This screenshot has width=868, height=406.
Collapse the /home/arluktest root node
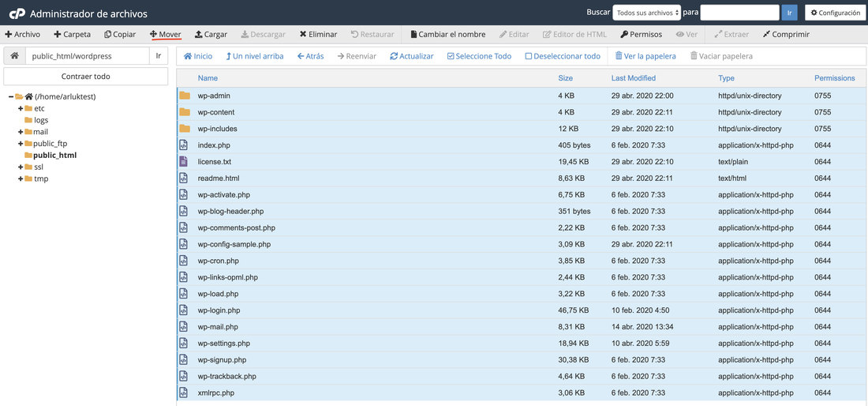[x=11, y=96]
